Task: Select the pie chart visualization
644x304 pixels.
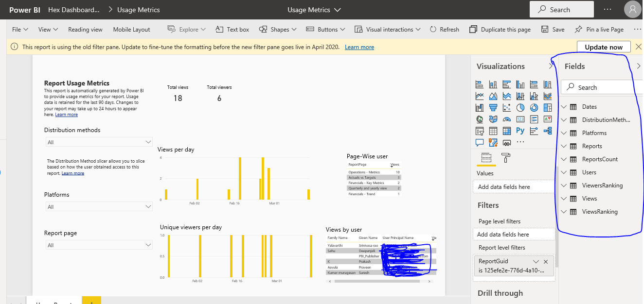Action: [520, 108]
